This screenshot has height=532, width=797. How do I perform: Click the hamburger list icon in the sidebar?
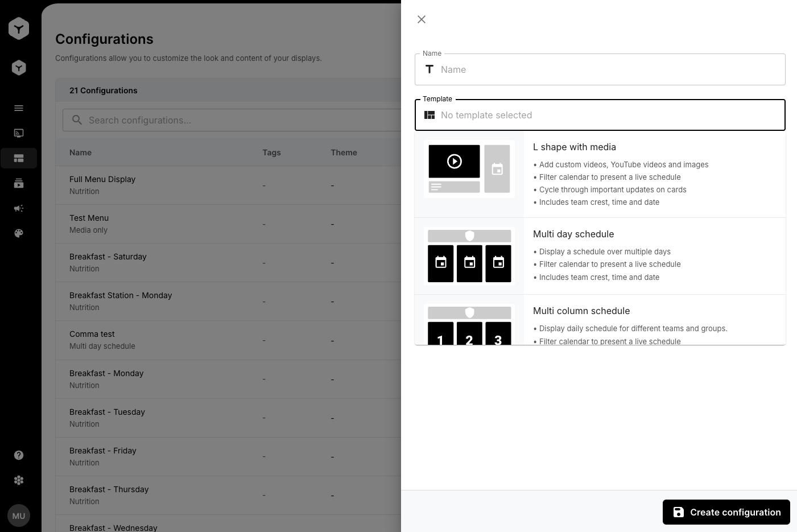(19, 108)
